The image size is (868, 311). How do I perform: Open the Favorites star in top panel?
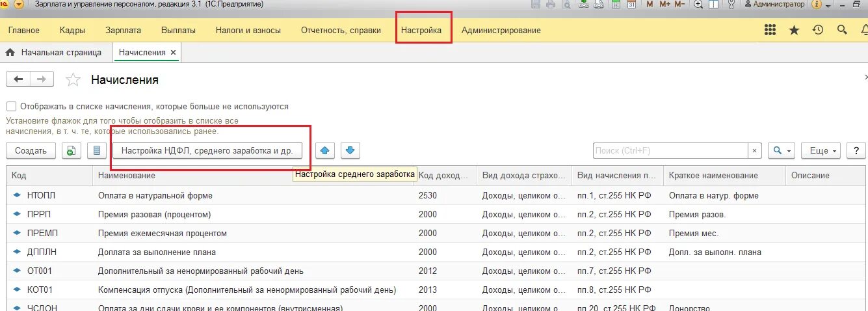click(x=794, y=30)
